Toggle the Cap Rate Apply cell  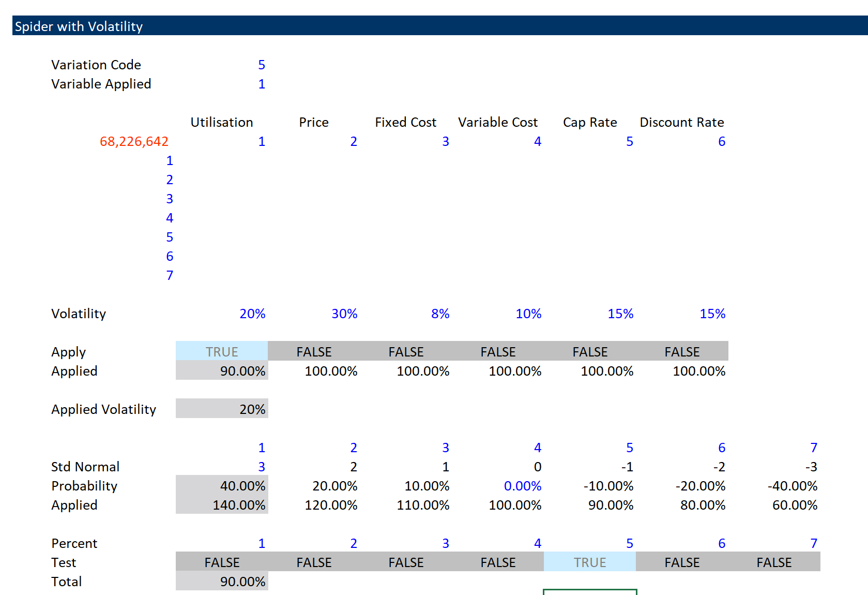point(589,351)
